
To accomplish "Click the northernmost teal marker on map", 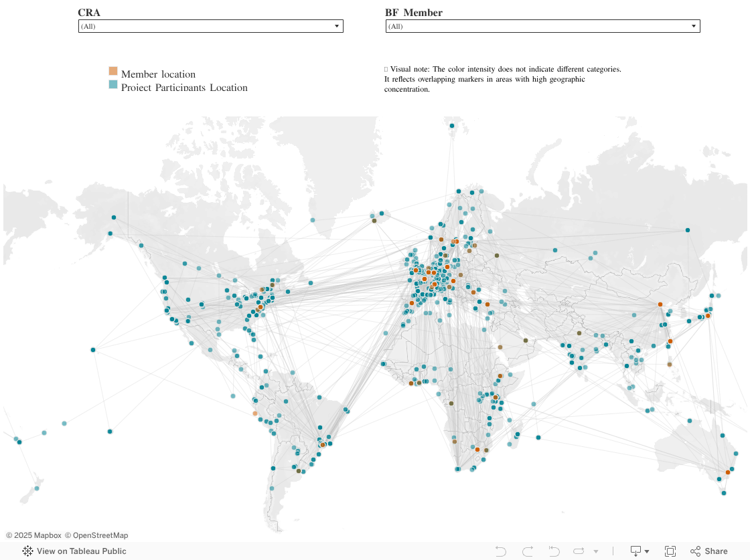I will pos(452,126).
